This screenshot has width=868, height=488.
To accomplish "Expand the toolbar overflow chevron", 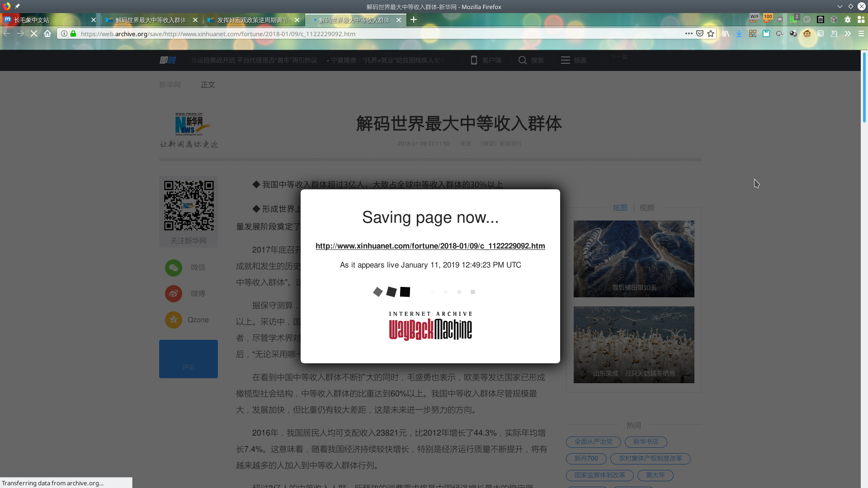I will [x=848, y=34].
